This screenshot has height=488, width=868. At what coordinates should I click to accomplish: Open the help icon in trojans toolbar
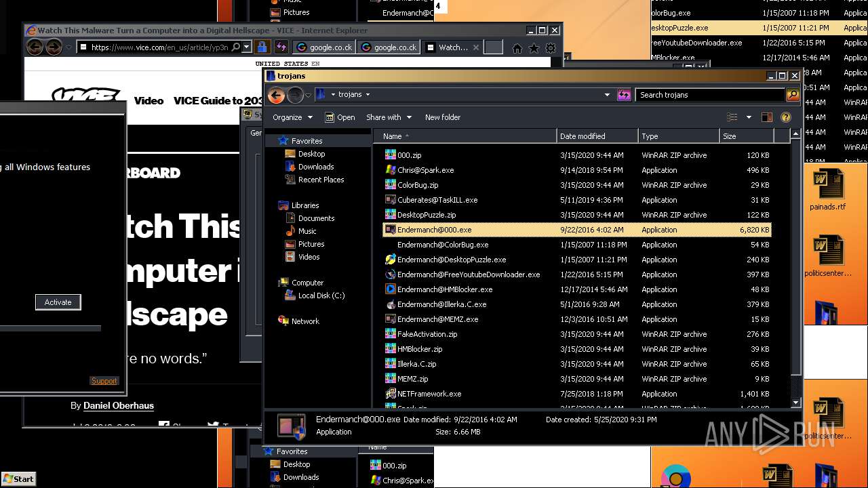click(786, 117)
